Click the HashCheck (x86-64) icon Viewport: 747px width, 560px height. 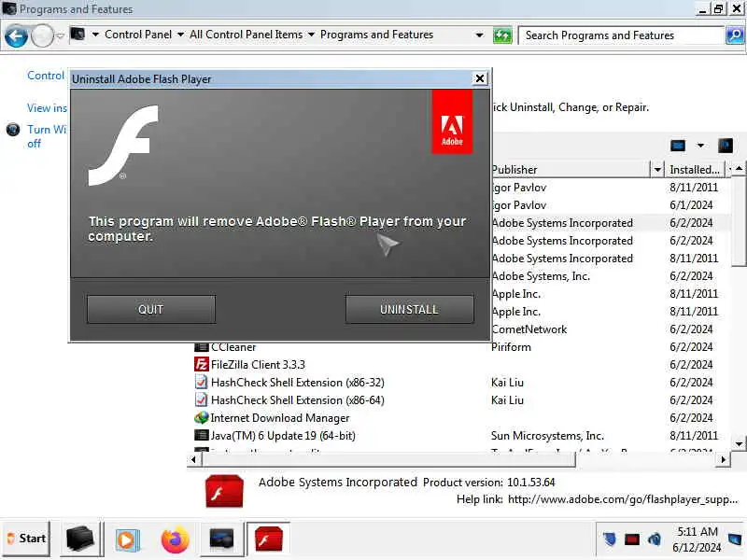(202, 400)
